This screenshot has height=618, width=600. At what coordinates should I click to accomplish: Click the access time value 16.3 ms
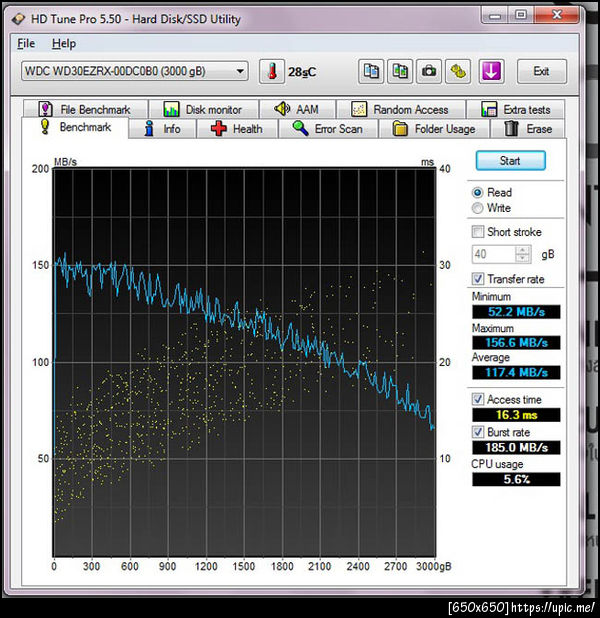[x=516, y=415]
